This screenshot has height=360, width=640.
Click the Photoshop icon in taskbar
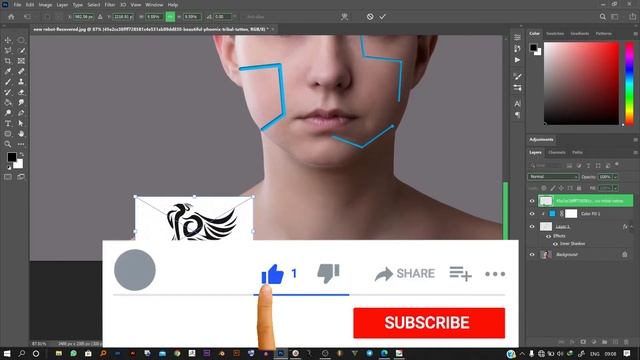point(281,353)
